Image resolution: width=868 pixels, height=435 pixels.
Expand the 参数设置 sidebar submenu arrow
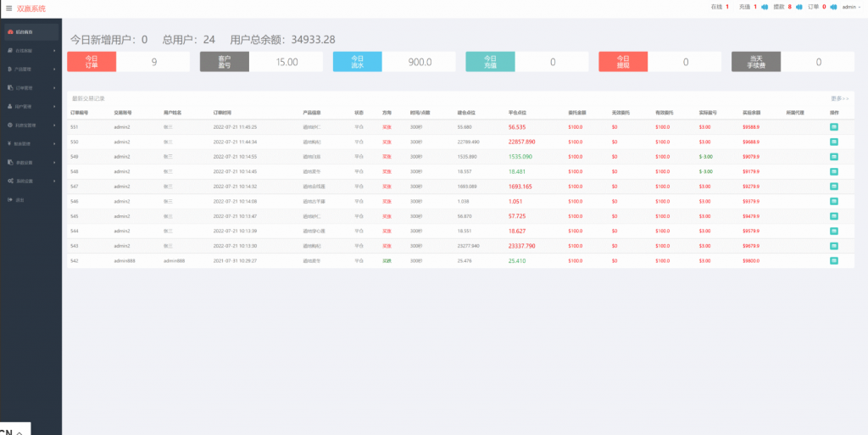coord(54,162)
